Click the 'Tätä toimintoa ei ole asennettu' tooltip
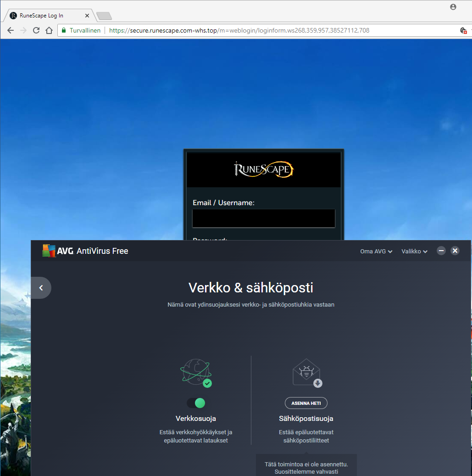This screenshot has height=476, width=472. click(x=306, y=465)
